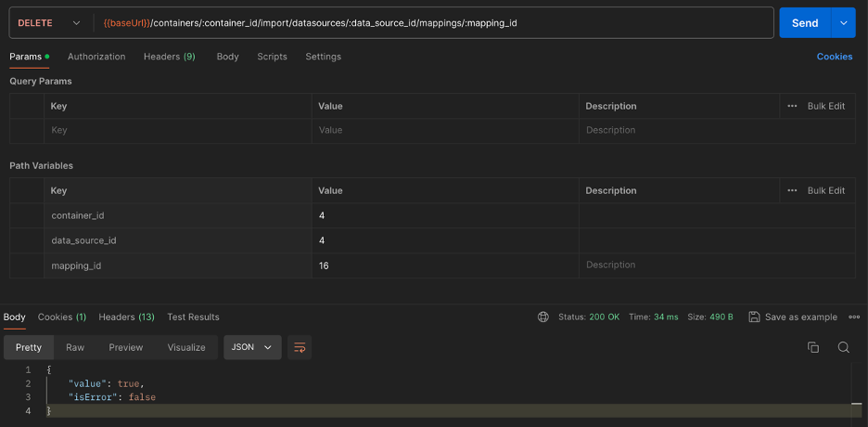Screen dimensions: 868x427
Task: Open the Cookies link at top right
Action: click(x=834, y=57)
